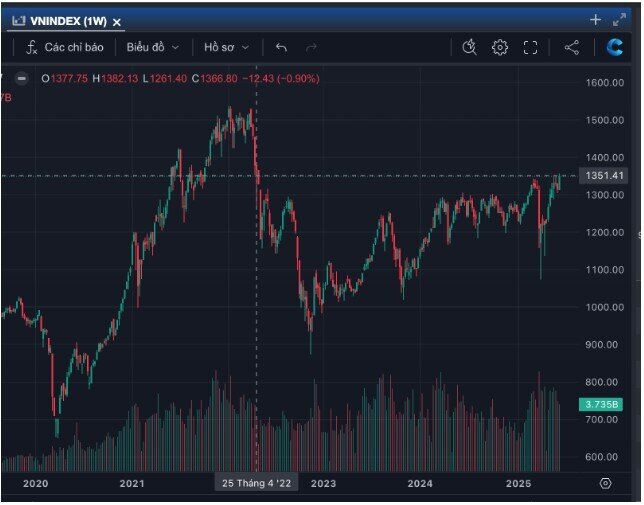Click the closing value C1366.80 text
Screen dimensions: 644x505
pos(214,78)
